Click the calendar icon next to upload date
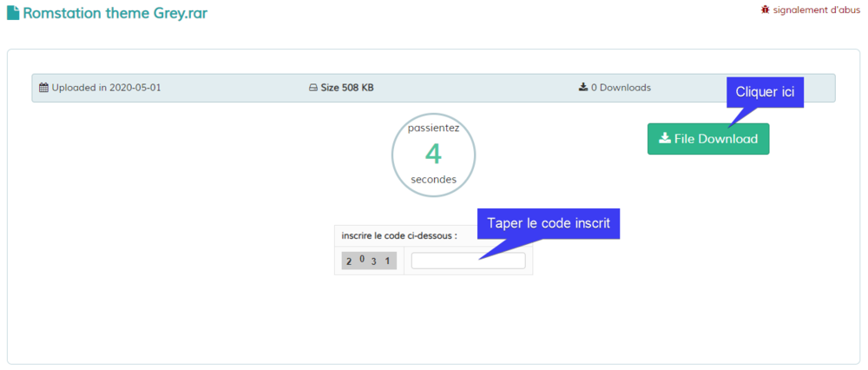 (x=43, y=88)
